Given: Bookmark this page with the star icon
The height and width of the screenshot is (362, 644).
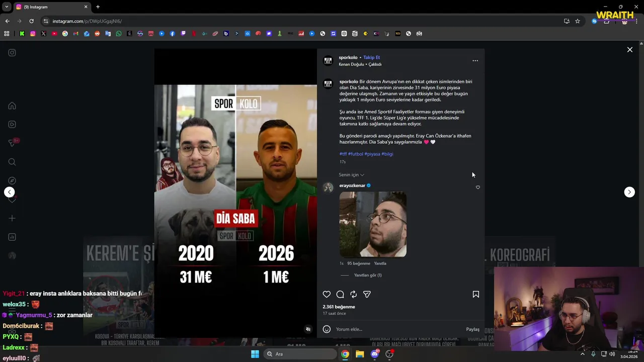Looking at the screenshot, I should coord(578,21).
